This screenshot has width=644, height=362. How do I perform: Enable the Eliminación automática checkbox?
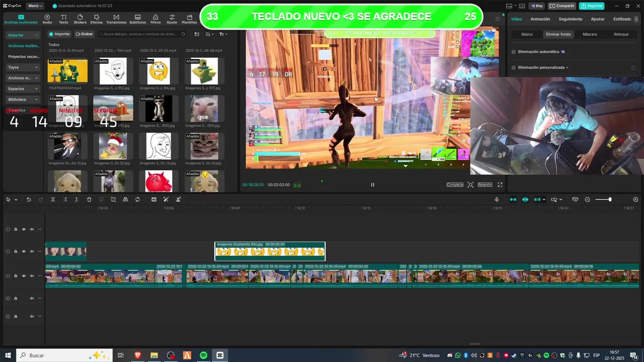(514, 52)
